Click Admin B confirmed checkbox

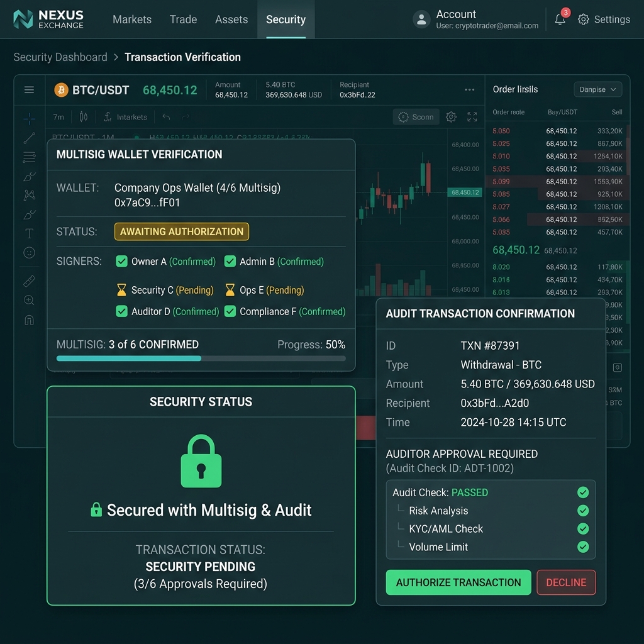click(x=230, y=261)
